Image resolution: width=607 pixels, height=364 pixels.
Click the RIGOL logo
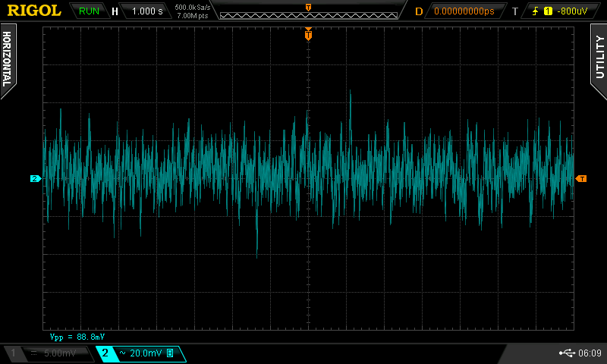[34, 11]
